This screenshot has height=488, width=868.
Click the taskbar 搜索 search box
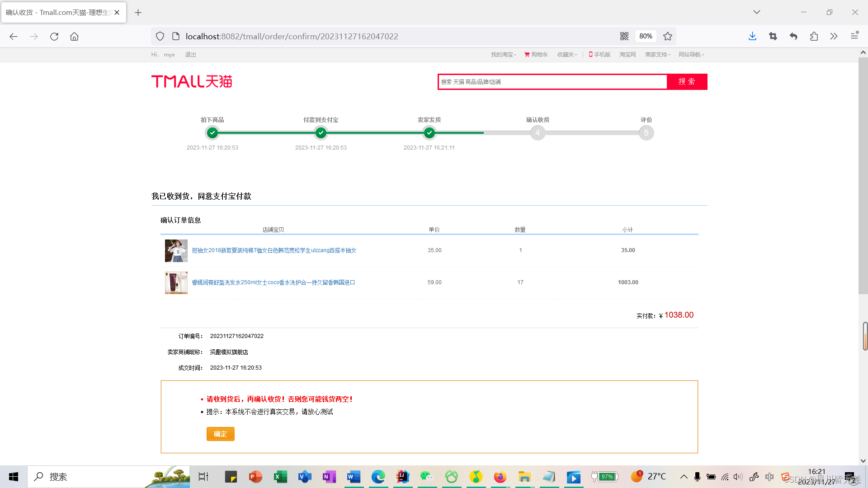[x=108, y=477]
